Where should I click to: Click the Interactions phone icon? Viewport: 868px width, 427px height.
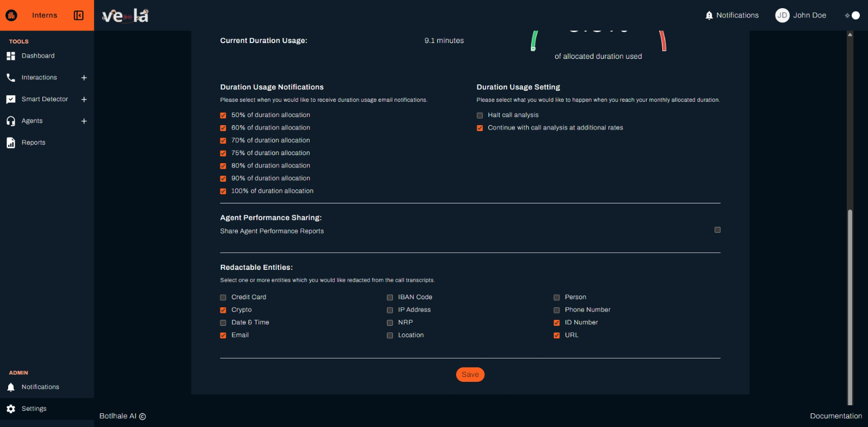click(x=11, y=78)
